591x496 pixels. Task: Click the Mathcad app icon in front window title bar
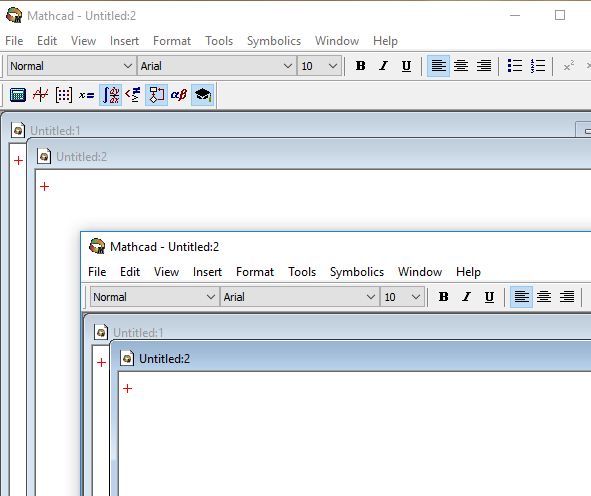point(97,246)
